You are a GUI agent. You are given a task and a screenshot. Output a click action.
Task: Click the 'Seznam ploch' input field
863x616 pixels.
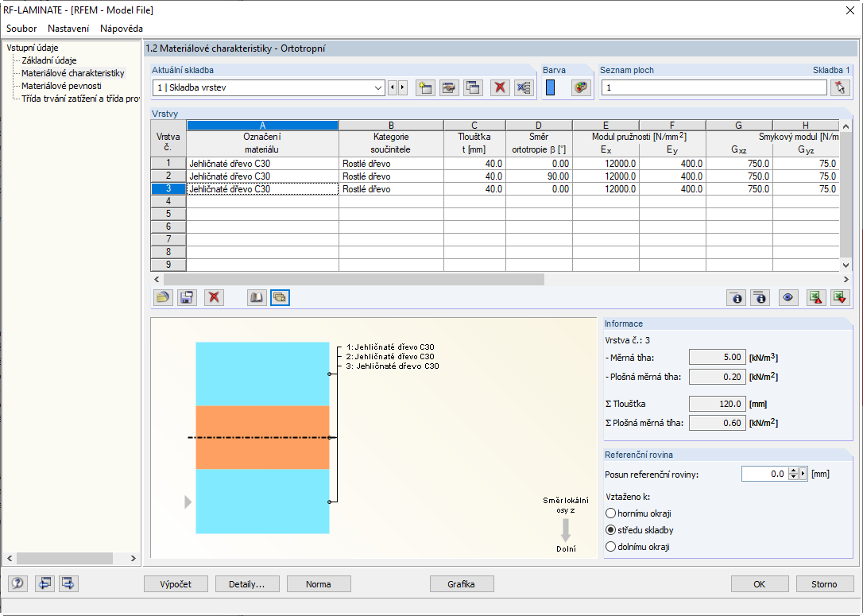pyautogui.click(x=714, y=87)
